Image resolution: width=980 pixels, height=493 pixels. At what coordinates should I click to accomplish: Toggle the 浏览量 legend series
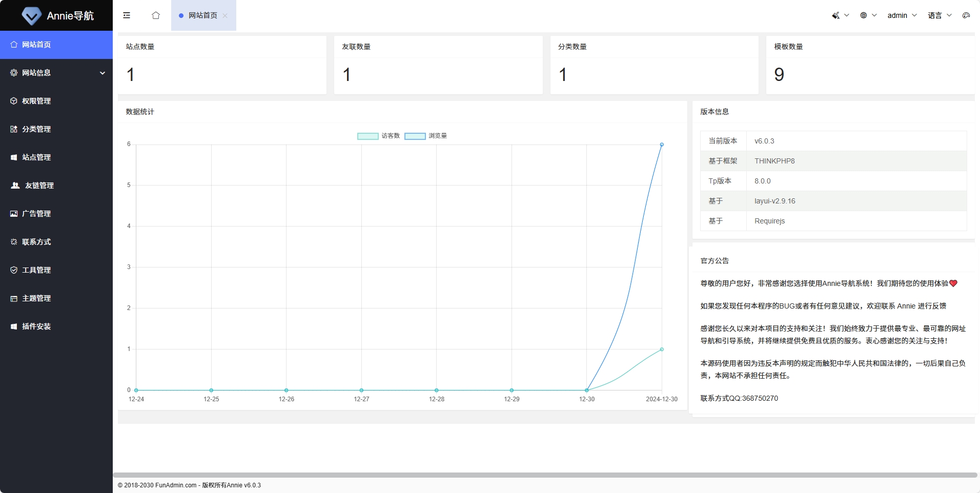tap(425, 136)
